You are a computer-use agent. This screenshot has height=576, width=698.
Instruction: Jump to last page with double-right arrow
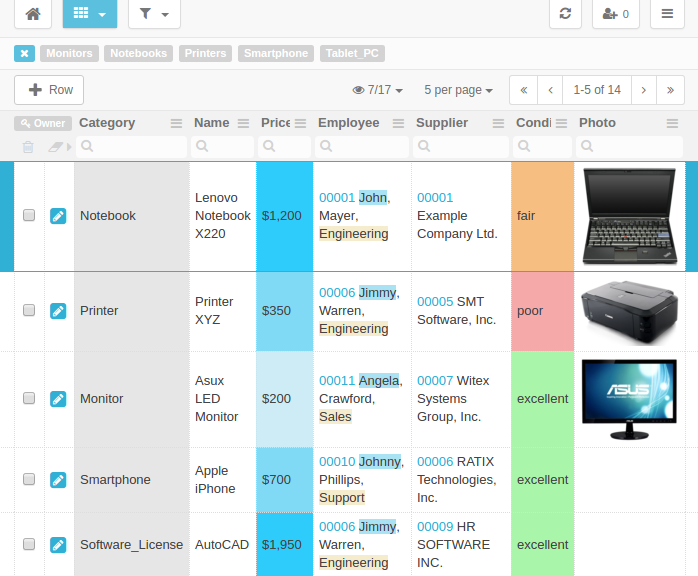coord(670,90)
